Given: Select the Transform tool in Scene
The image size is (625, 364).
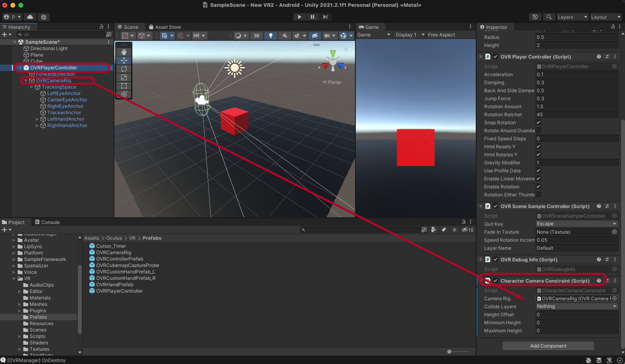Looking at the screenshot, I should 124,94.
